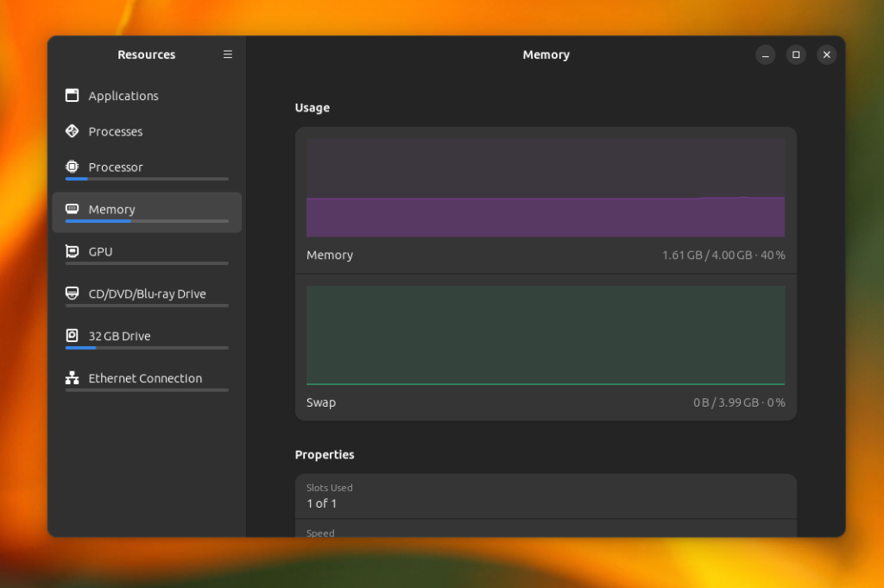This screenshot has width=884, height=588.
Task: Click the '0 B / 3.99 GB · 0 %' value
Action: point(739,402)
